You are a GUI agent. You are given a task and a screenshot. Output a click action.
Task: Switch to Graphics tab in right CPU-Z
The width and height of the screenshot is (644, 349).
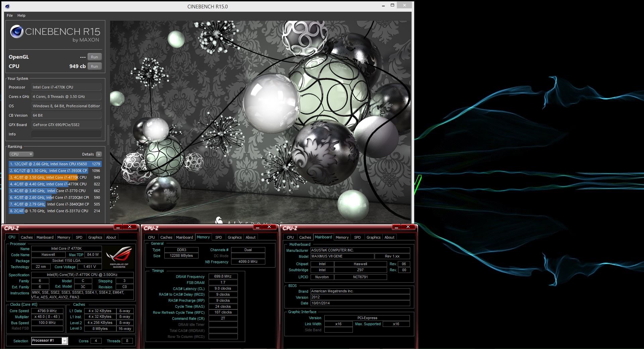pos(374,237)
